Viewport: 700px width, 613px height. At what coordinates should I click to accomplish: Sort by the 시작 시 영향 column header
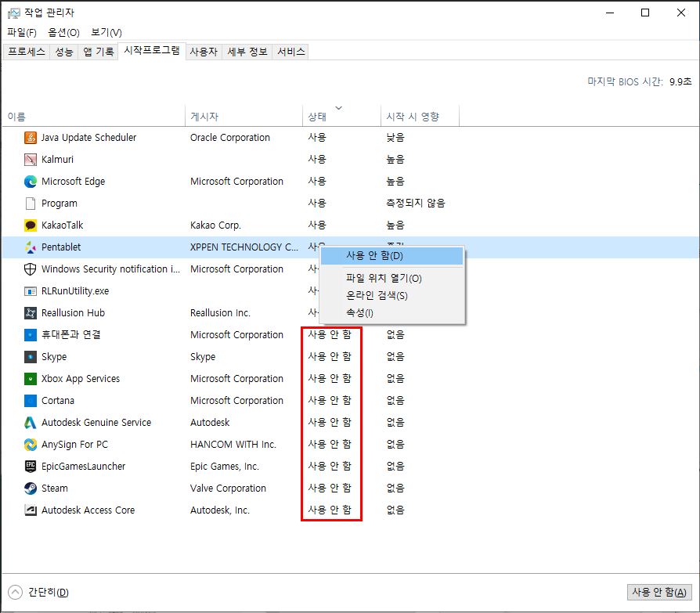point(420,117)
